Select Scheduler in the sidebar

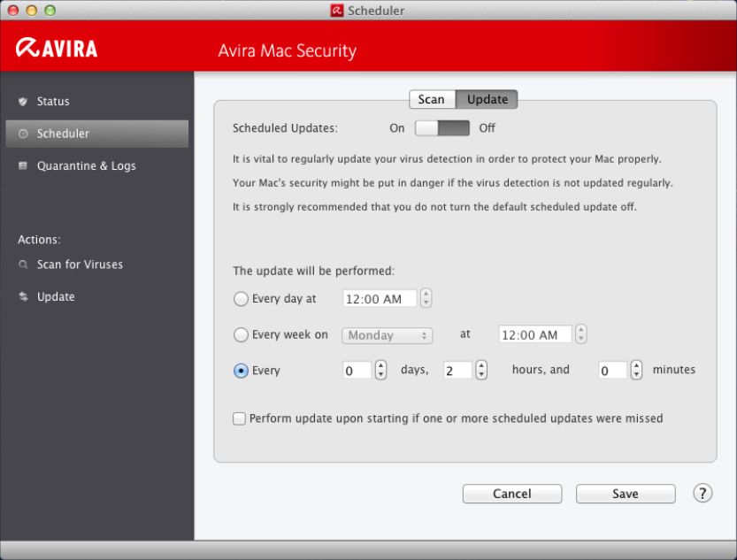(x=96, y=134)
